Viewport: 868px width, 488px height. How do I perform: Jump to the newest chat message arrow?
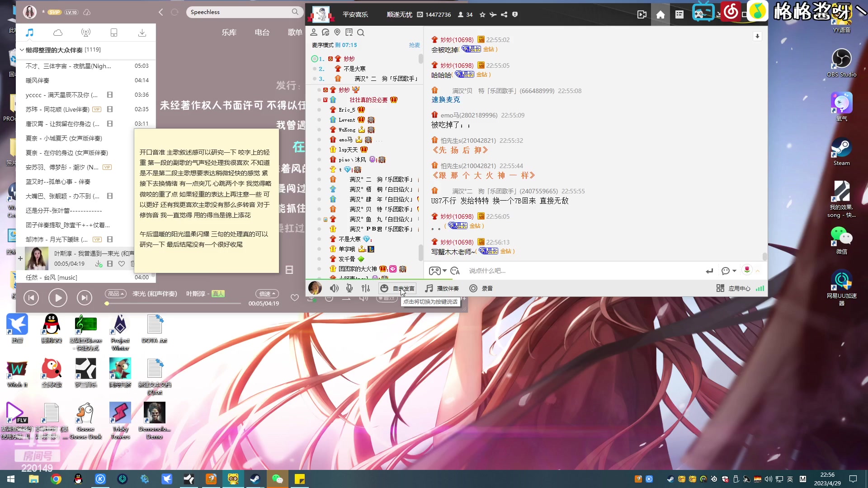(757, 36)
